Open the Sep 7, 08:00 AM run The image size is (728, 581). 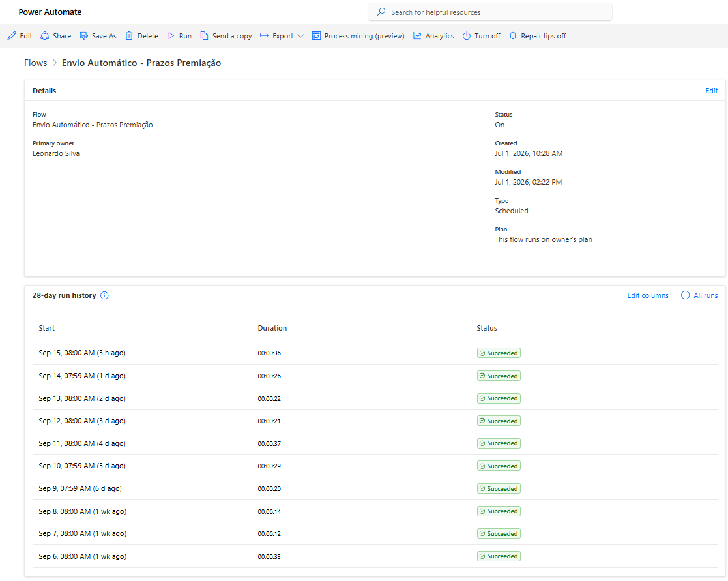click(x=83, y=533)
